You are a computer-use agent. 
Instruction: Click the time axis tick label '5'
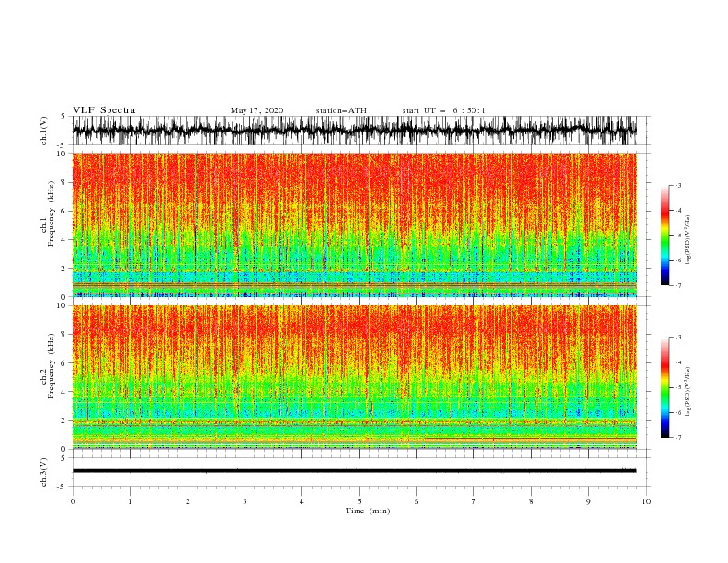point(359,501)
